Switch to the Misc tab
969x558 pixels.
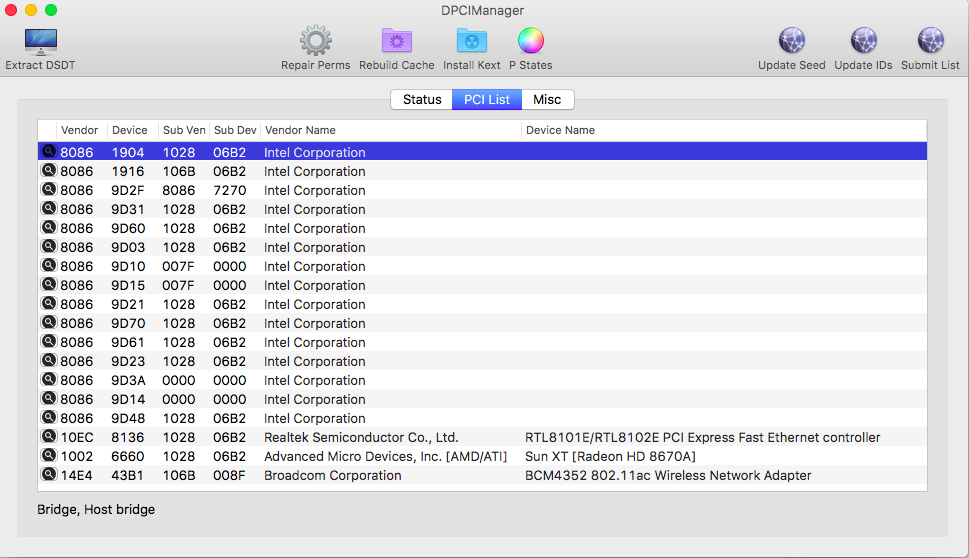(547, 100)
